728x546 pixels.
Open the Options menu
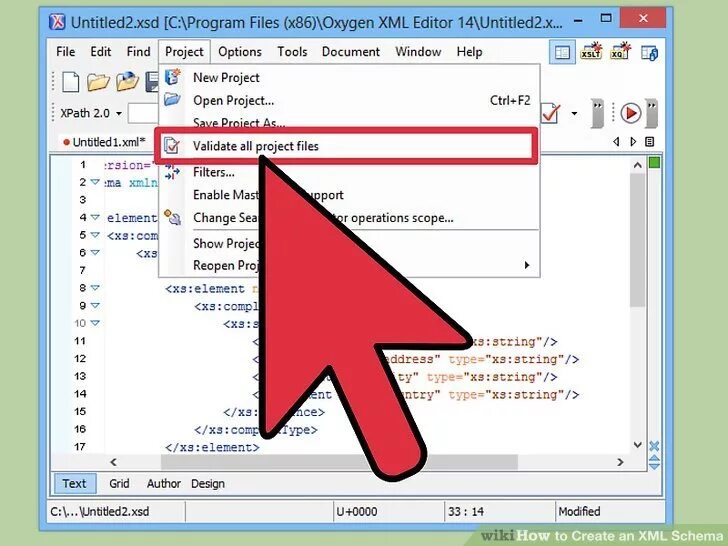240,52
